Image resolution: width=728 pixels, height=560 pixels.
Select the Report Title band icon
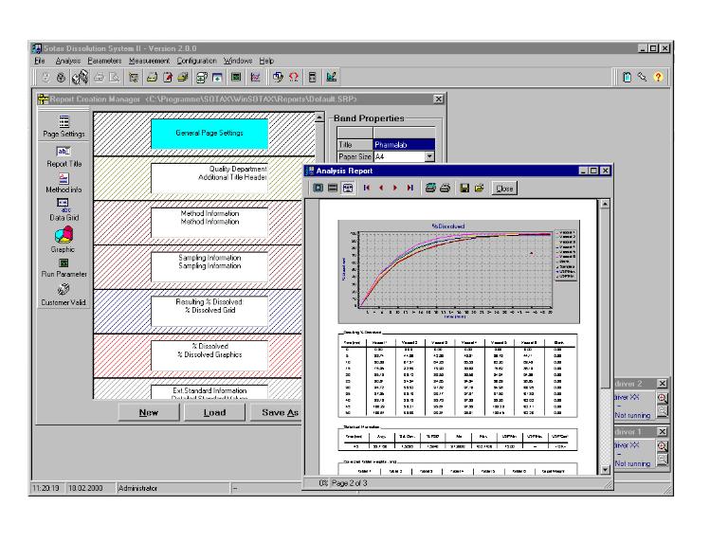pyautogui.click(x=65, y=153)
